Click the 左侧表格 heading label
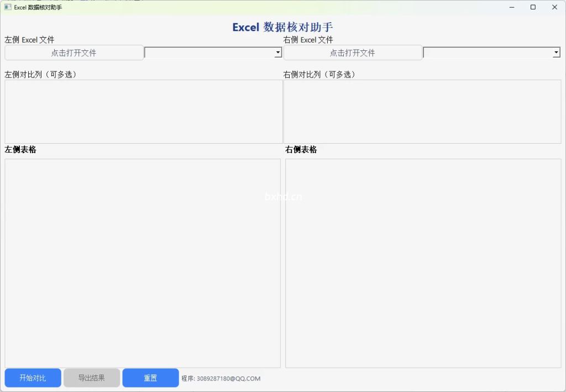 [20, 149]
